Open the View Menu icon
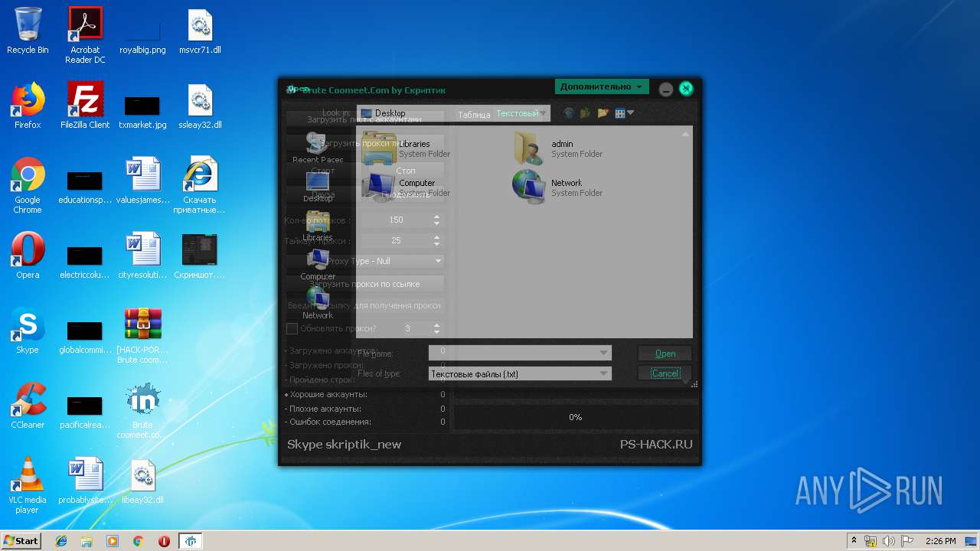The height and width of the screenshot is (551, 980). pos(620,113)
